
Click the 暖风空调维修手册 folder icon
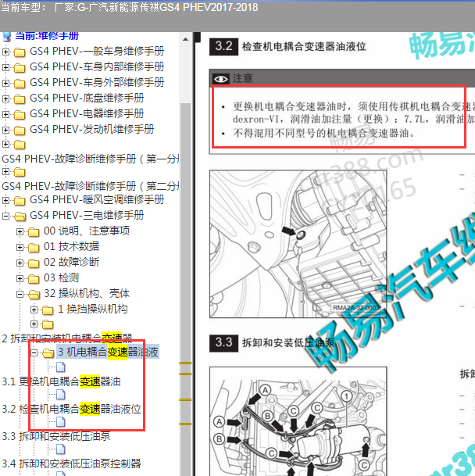[x=20, y=201]
